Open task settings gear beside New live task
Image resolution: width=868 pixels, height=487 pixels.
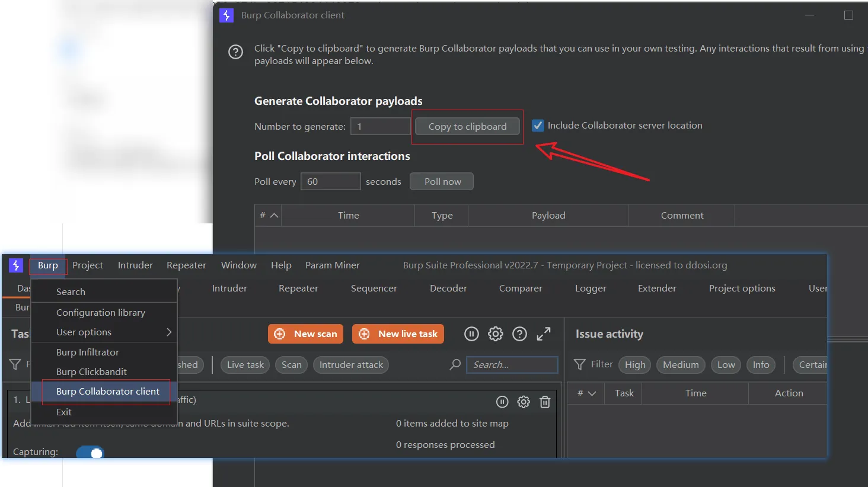496,334
